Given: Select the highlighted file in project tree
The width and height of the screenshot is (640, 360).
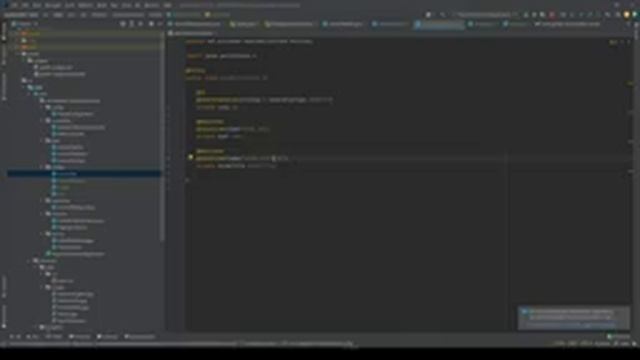Looking at the screenshot, I should (x=84, y=173).
